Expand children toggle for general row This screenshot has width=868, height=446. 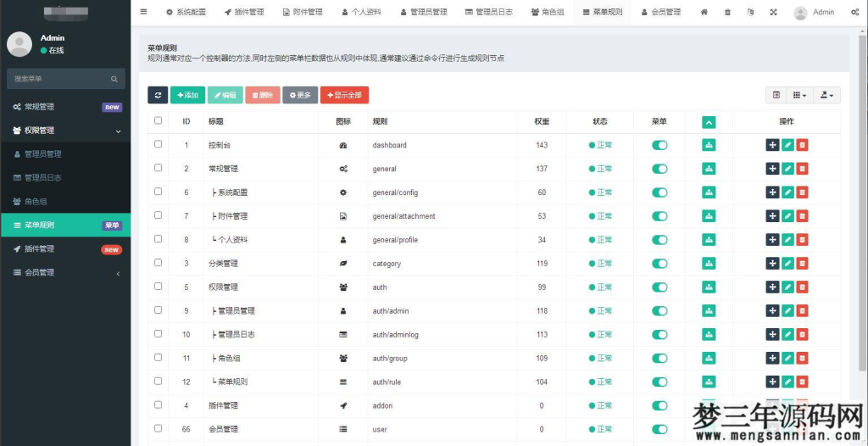click(x=709, y=169)
